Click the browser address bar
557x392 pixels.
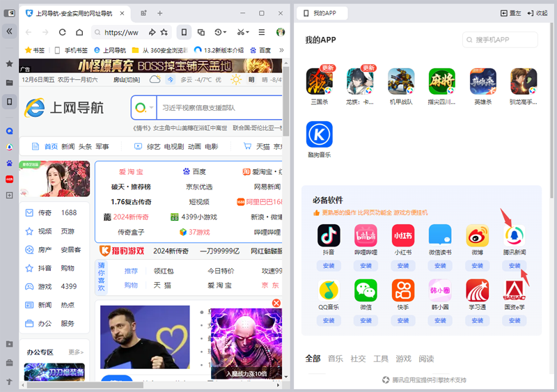pyautogui.click(x=120, y=32)
